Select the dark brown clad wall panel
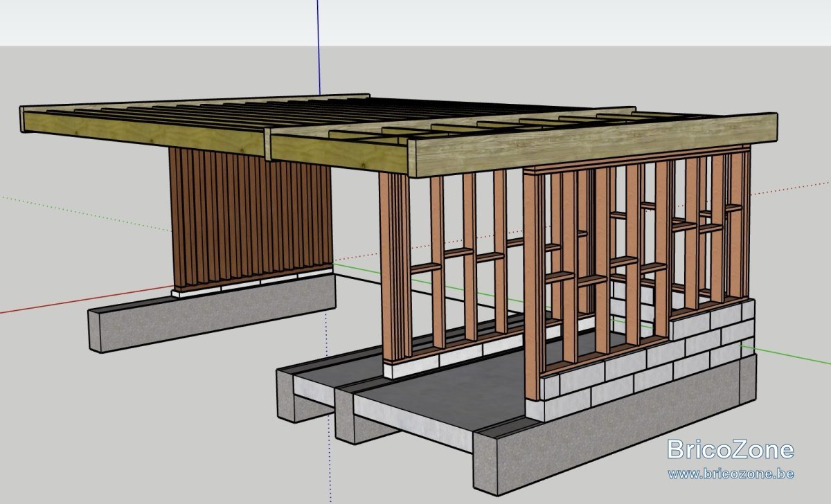This screenshot has height=504, width=831. (251, 218)
